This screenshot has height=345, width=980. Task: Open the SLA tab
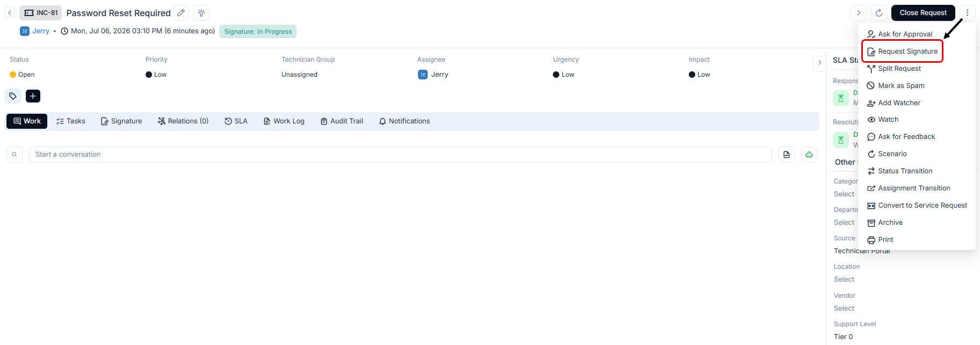pyautogui.click(x=236, y=121)
